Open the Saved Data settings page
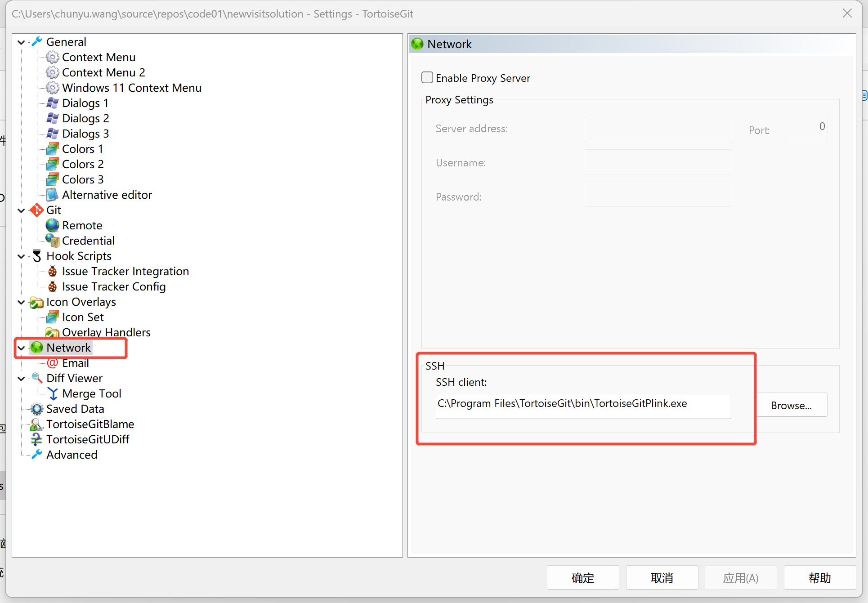The image size is (868, 603). [75, 409]
